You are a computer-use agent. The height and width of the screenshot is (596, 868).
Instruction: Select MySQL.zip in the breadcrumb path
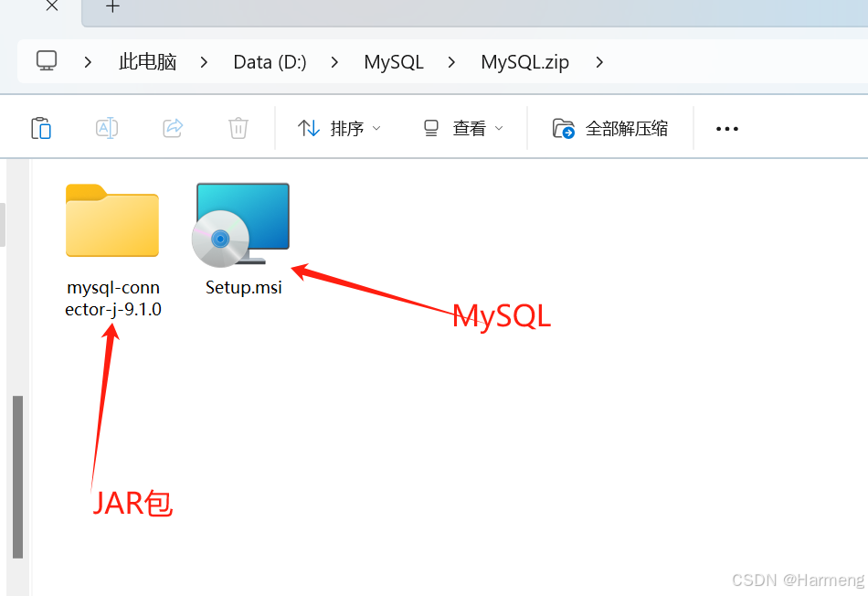tap(524, 61)
